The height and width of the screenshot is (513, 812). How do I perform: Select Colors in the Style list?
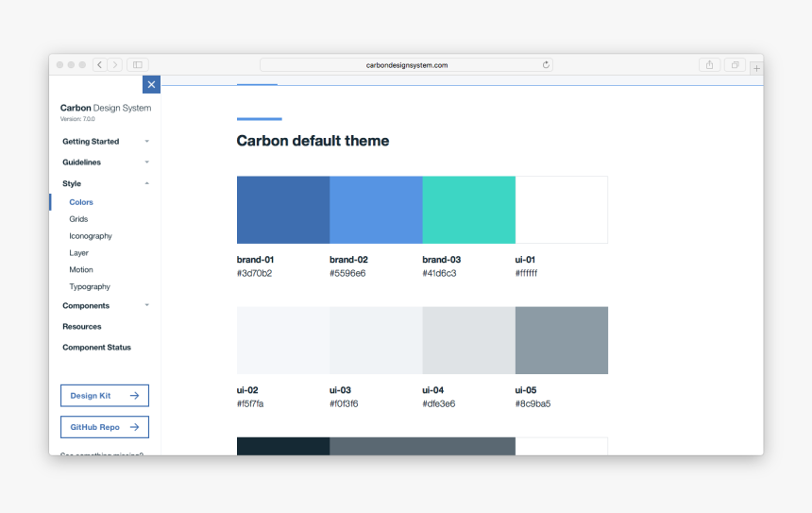point(81,202)
